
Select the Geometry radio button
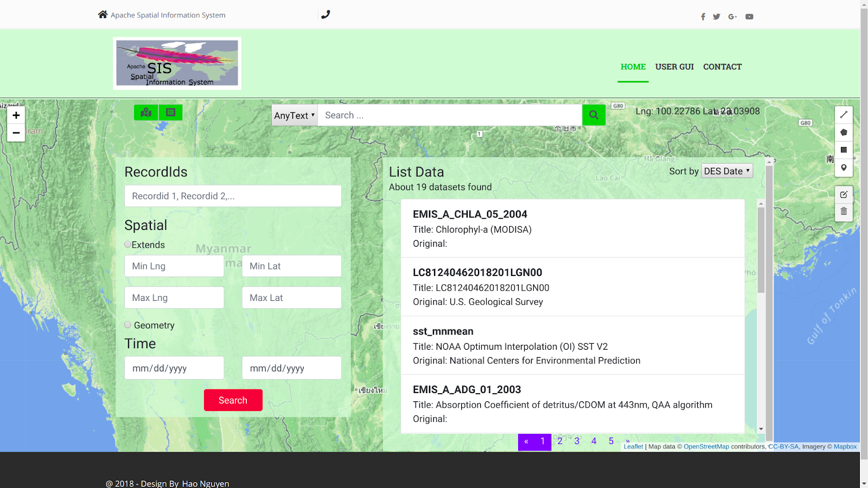pos(127,325)
